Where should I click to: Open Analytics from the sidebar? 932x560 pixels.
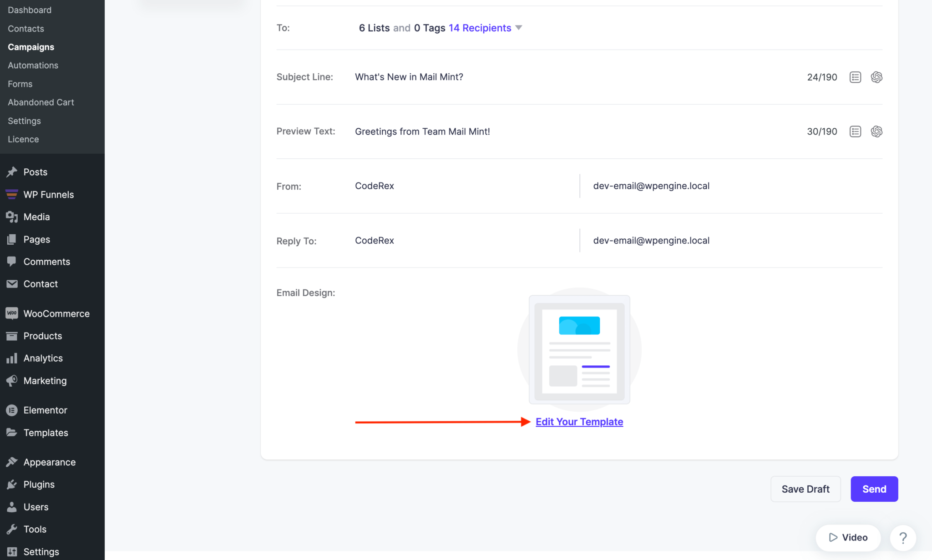(x=43, y=358)
